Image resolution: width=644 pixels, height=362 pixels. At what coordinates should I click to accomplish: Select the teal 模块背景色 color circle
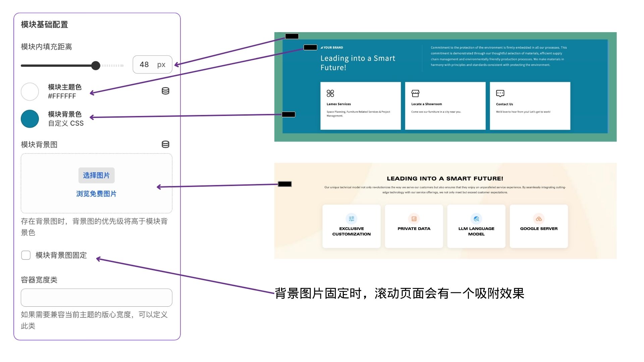coord(30,119)
